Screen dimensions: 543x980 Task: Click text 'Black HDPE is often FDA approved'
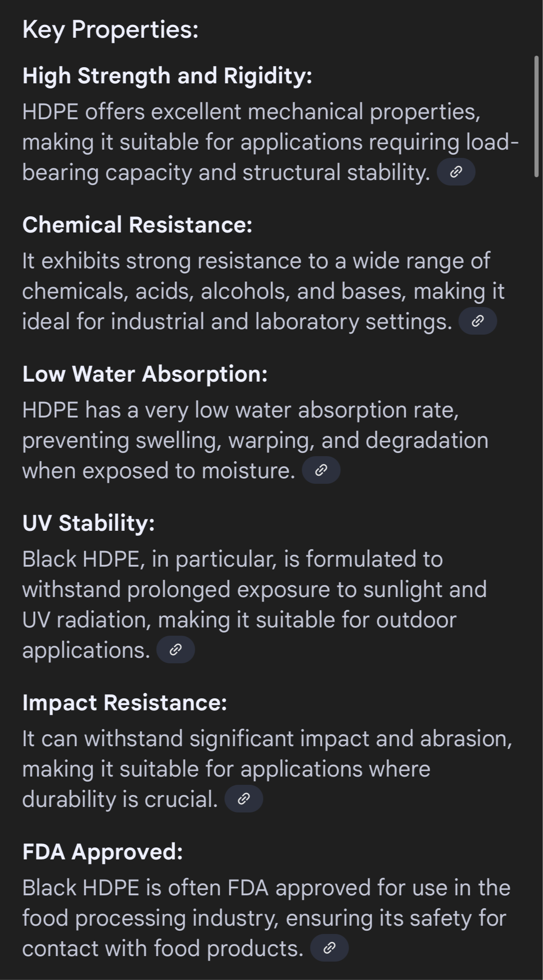(x=197, y=887)
